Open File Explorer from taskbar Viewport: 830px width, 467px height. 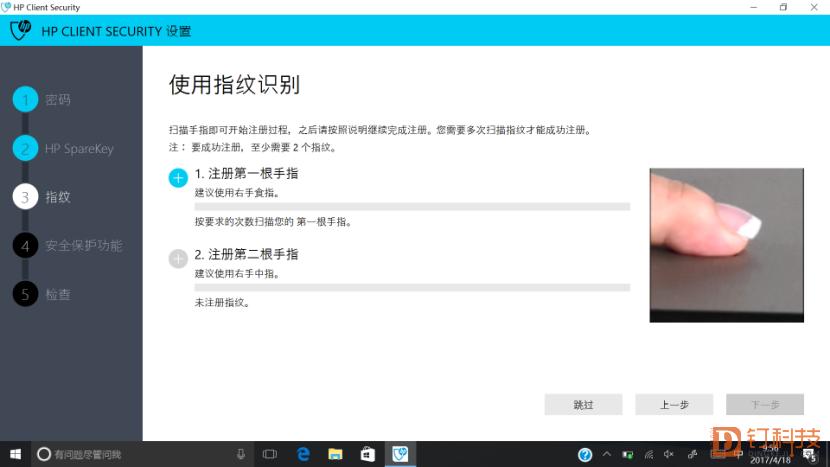click(335, 454)
